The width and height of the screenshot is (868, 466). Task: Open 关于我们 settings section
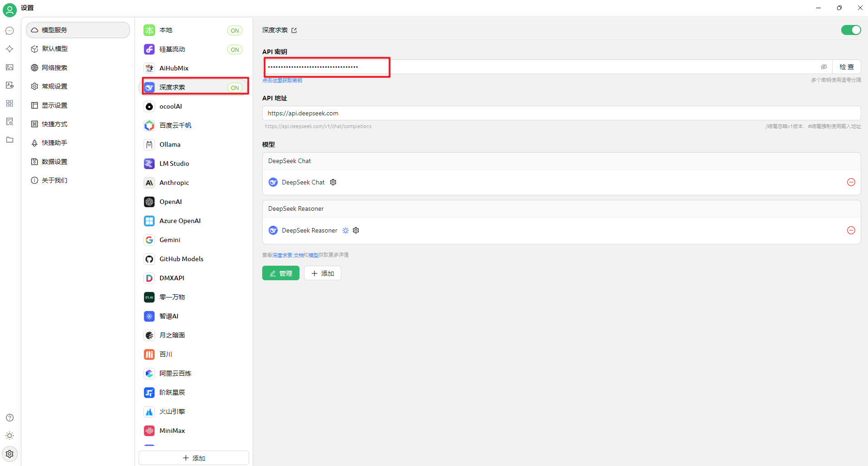pyautogui.click(x=78, y=180)
